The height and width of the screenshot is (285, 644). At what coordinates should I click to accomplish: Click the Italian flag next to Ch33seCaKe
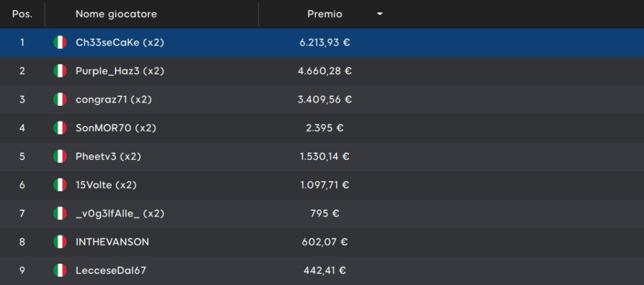pyautogui.click(x=60, y=42)
